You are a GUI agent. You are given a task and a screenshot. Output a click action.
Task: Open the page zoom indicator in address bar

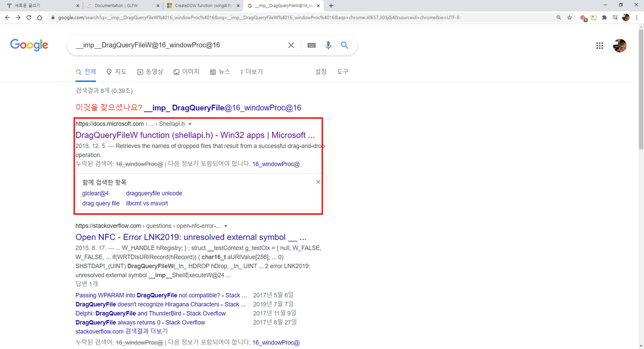(559, 17)
